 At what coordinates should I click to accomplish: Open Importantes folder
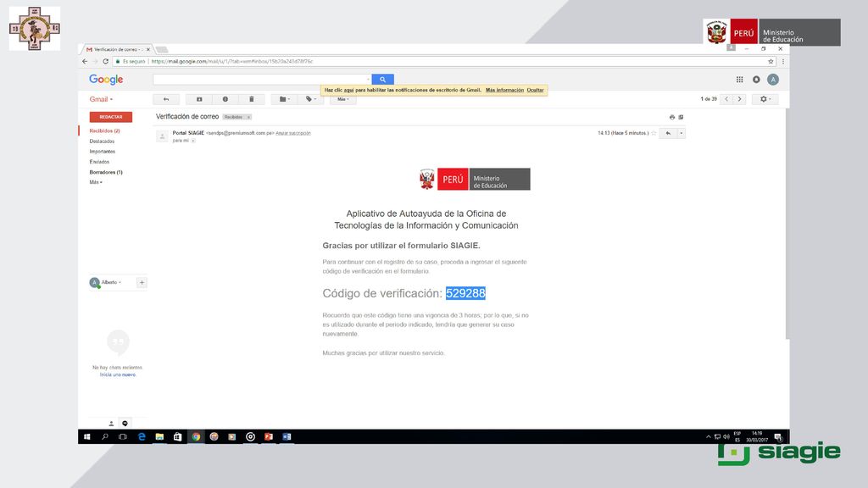(x=103, y=152)
